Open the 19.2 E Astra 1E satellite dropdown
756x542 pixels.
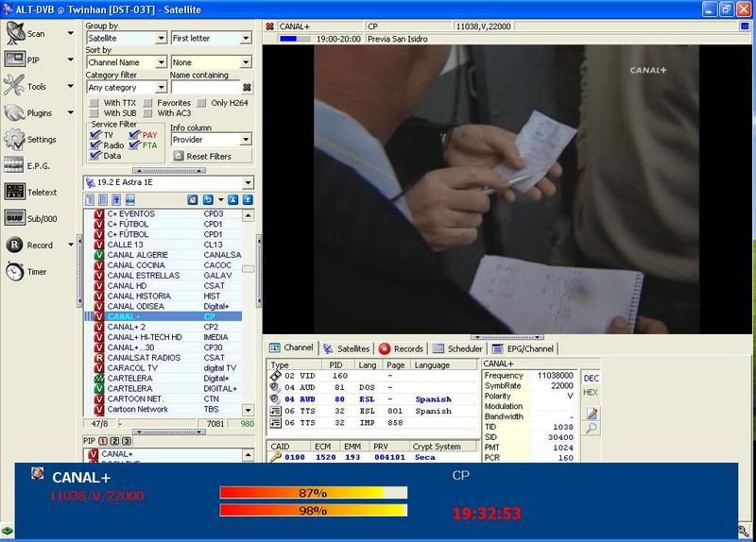[x=249, y=182]
